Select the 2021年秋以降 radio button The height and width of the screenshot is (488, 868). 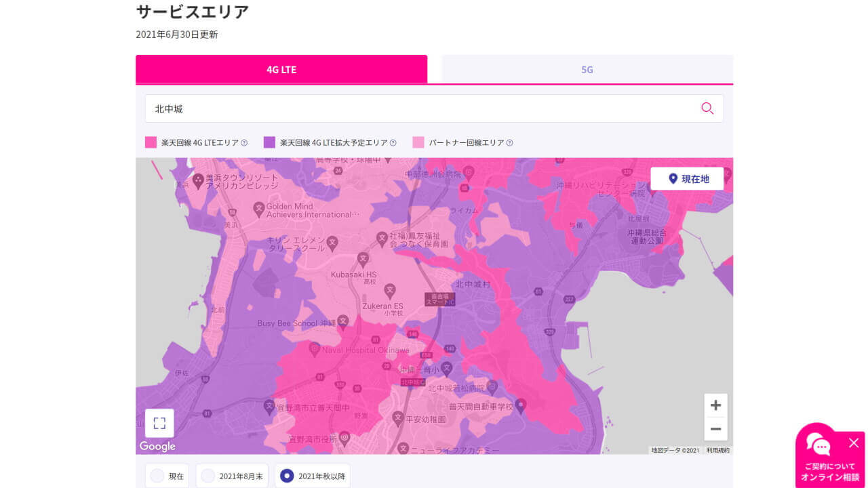point(287,476)
